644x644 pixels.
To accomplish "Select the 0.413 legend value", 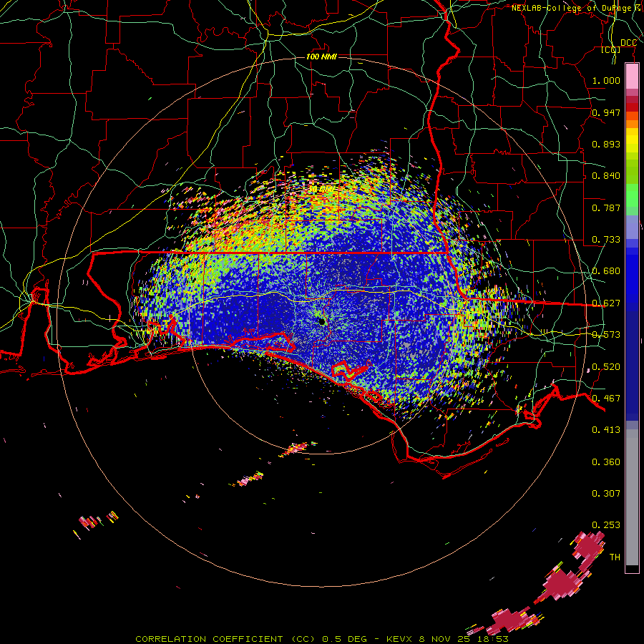I will [606, 430].
